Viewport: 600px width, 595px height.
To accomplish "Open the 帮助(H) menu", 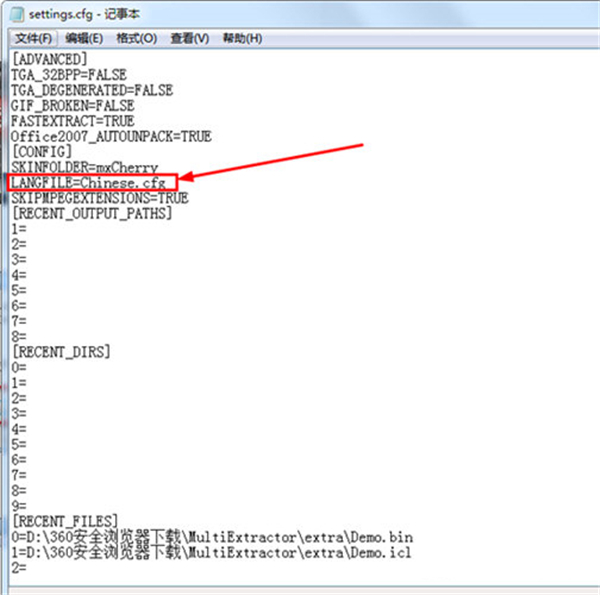I will coord(242,38).
